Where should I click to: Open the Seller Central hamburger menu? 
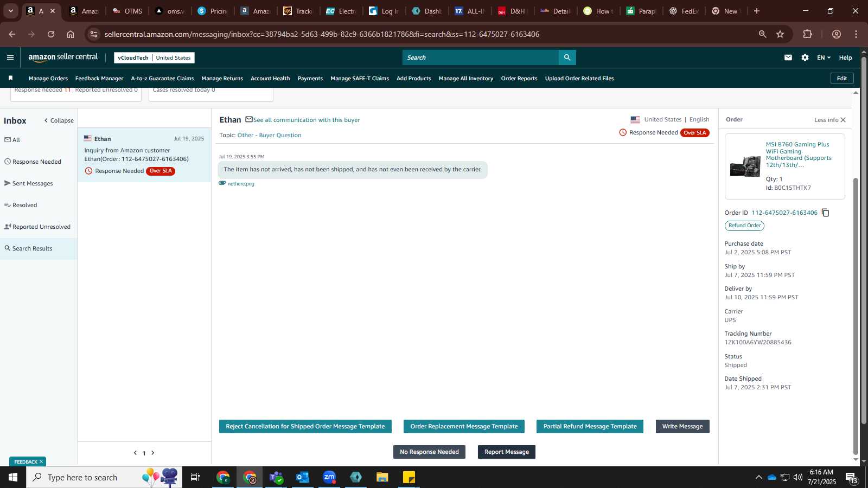pyautogui.click(x=10, y=57)
